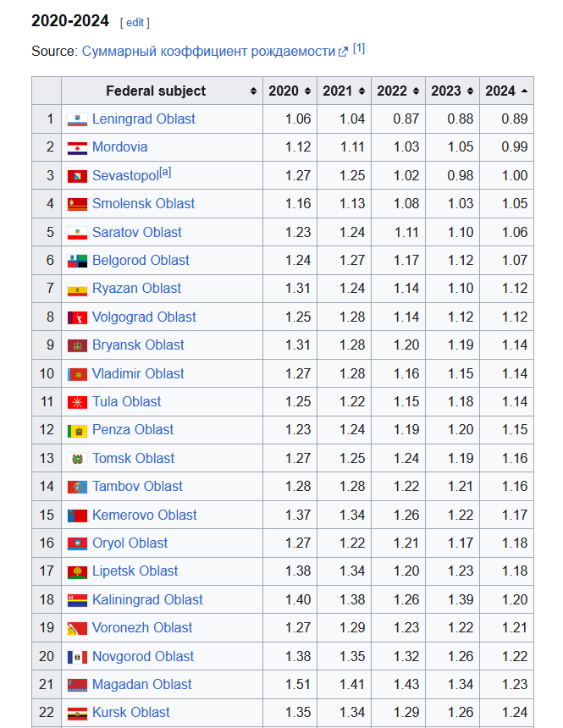Open the Tomsk Oblast article link
Viewport: 563px width, 728px height.
coord(133,458)
